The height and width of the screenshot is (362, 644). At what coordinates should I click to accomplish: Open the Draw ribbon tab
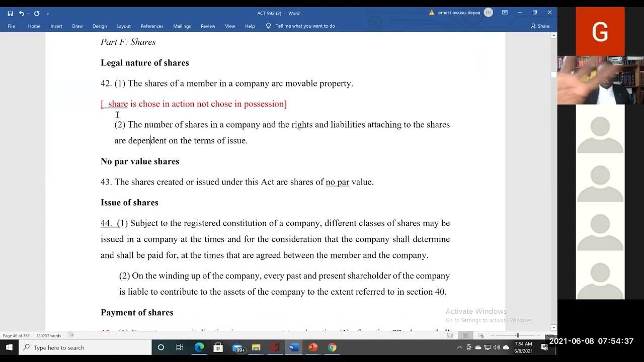click(x=77, y=26)
